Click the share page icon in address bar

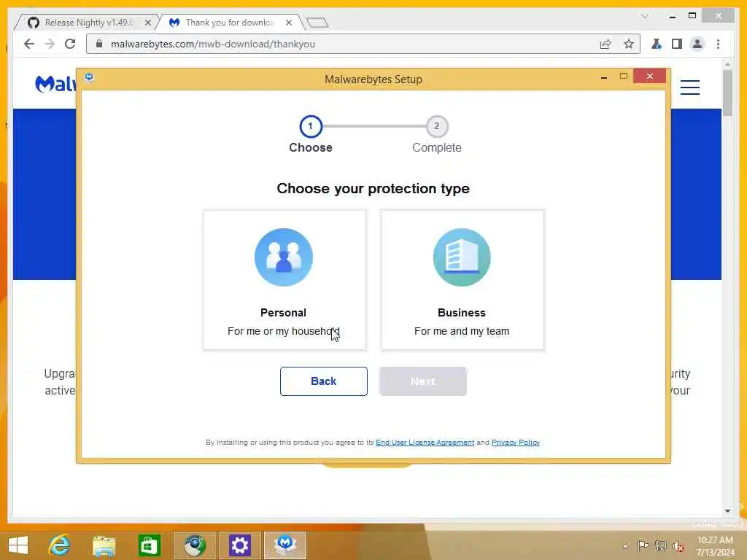coord(605,44)
